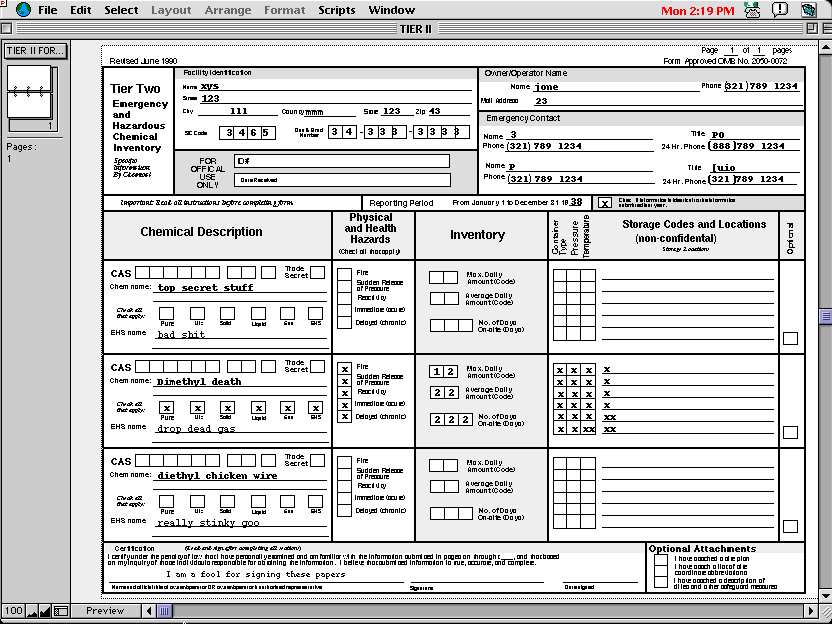
Task: Open the File menu
Action: (48, 10)
